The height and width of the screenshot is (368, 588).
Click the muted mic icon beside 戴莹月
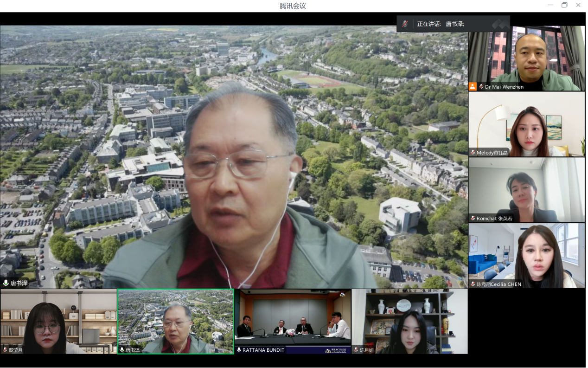(x=5, y=350)
